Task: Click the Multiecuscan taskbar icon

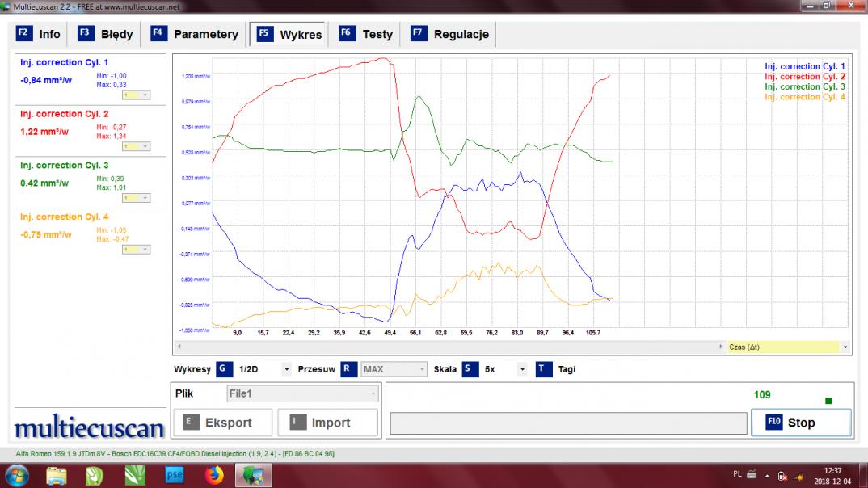Action: pyautogui.click(x=253, y=475)
